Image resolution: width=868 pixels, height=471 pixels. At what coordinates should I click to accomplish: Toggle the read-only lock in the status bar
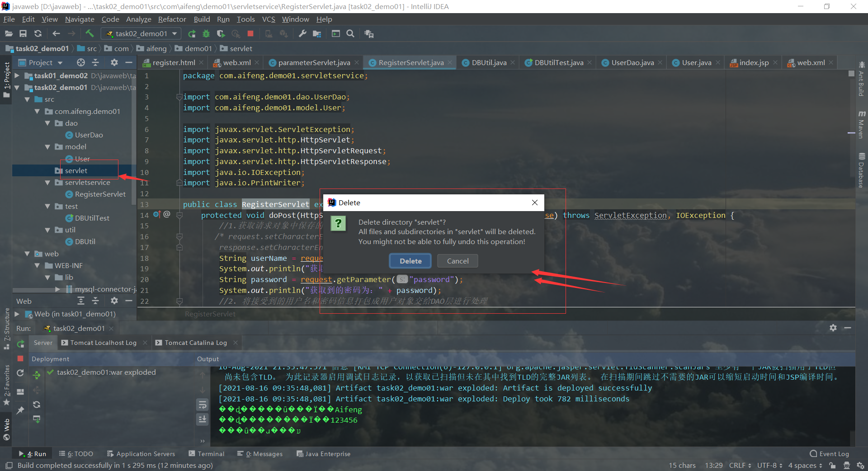click(833, 465)
